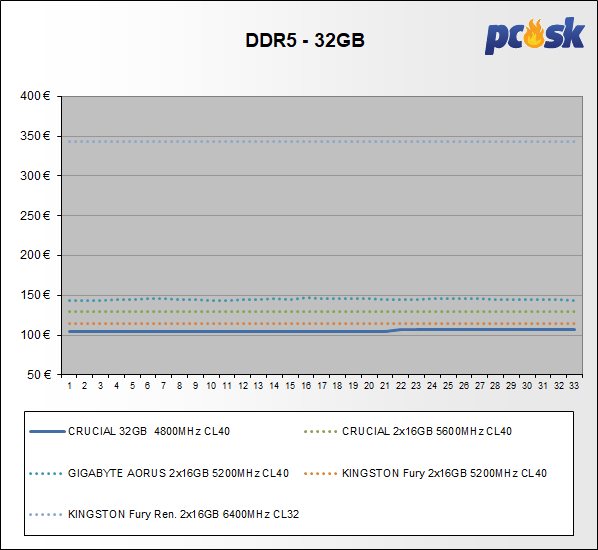Click x-axis tick label 16
This screenshot has height=550, width=598.
pyautogui.click(x=306, y=386)
